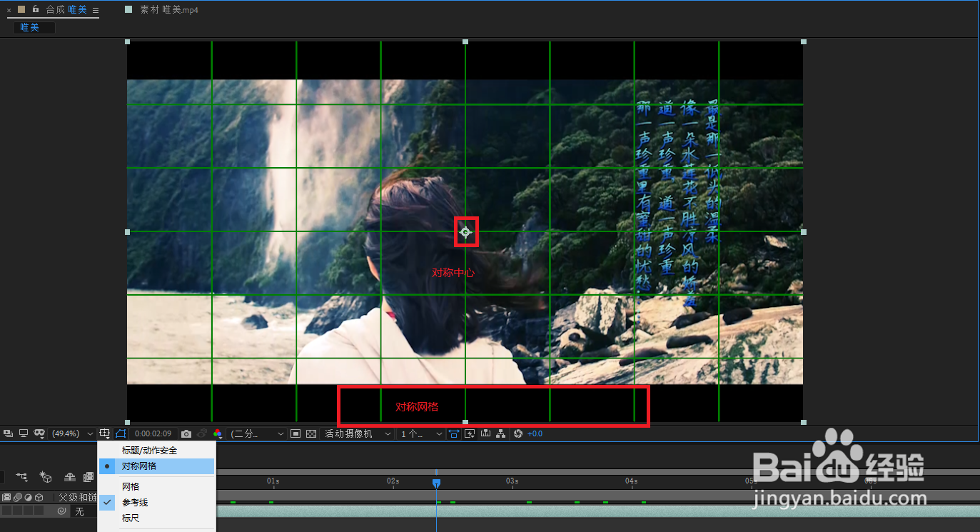Click the center anchor point in viewer

[465, 231]
